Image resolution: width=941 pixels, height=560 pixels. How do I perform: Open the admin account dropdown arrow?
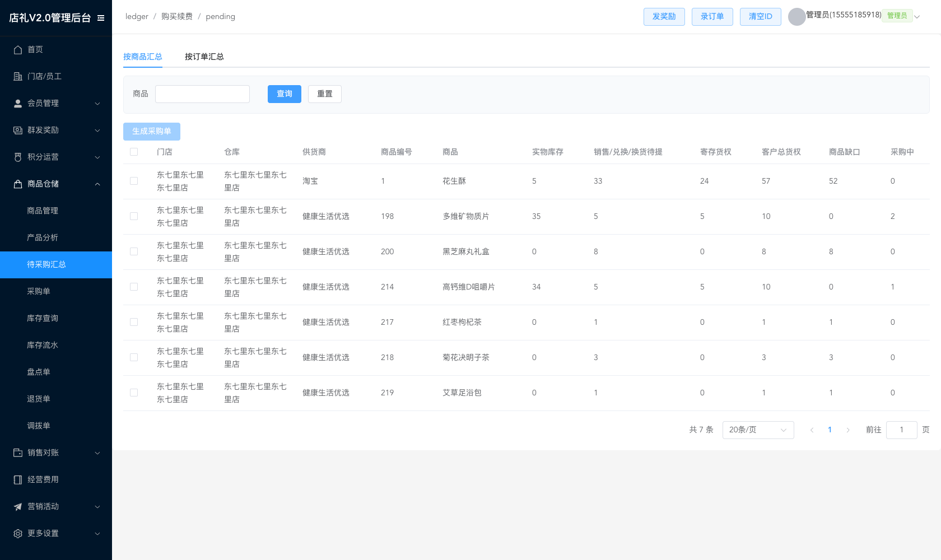pyautogui.click(x=917, y=17)
